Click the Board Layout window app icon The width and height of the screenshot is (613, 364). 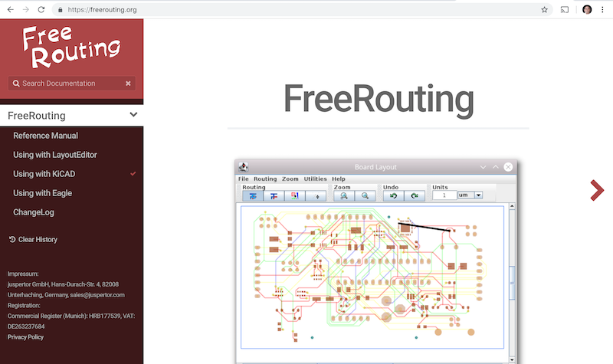click(243, 167)
